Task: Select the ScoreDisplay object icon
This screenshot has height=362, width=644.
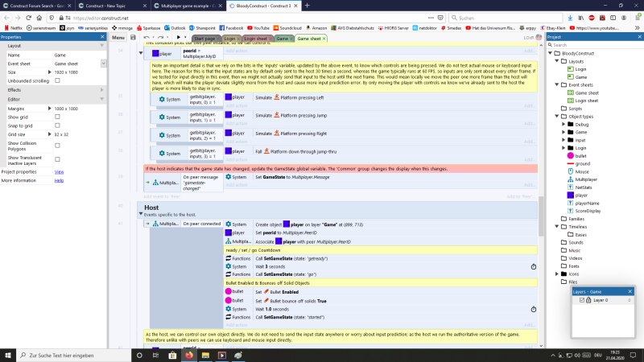Action: (x=571, y=211)
